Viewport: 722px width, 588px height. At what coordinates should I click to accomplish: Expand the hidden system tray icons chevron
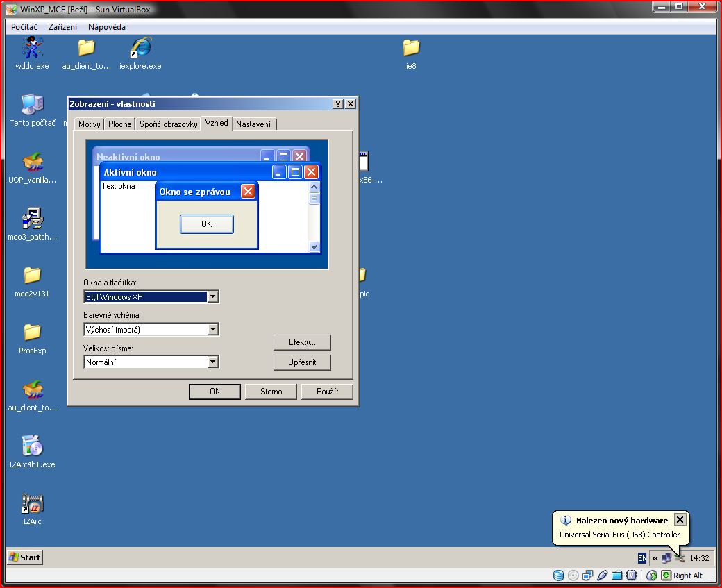655,558
